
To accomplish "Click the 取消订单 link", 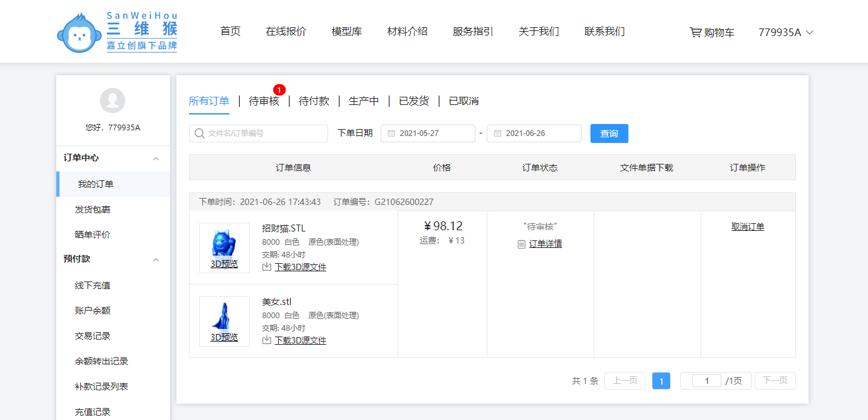I will [747, 226].
